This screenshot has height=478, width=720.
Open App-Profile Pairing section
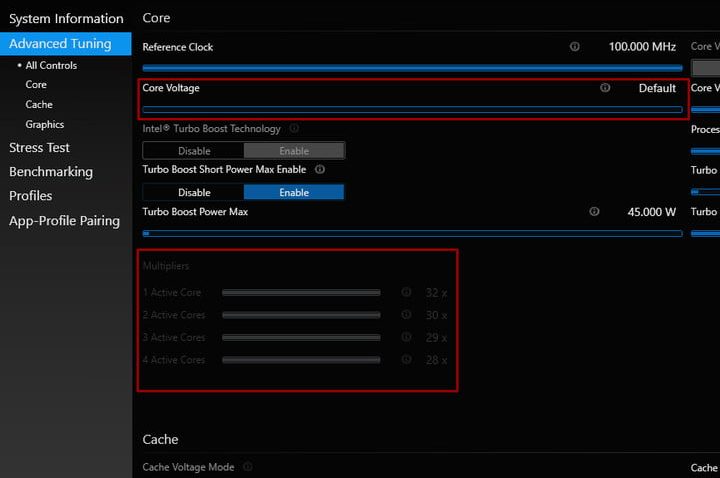[64, 221]
